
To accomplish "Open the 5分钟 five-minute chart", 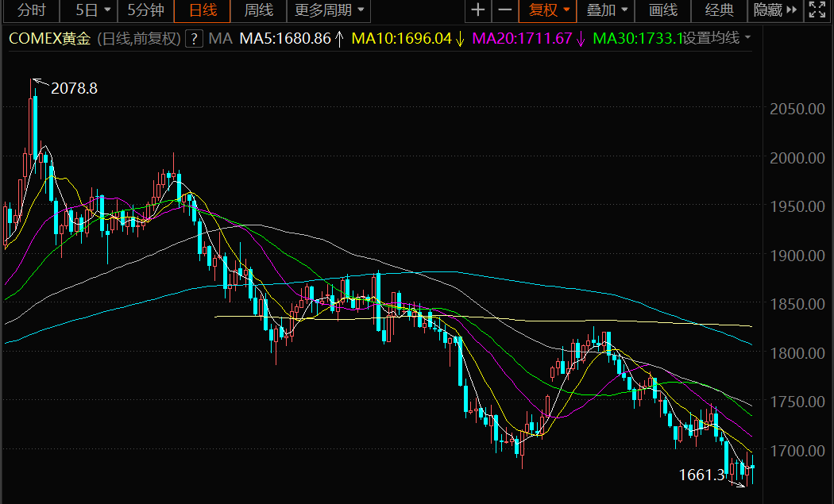I will [x=145, y=10].
